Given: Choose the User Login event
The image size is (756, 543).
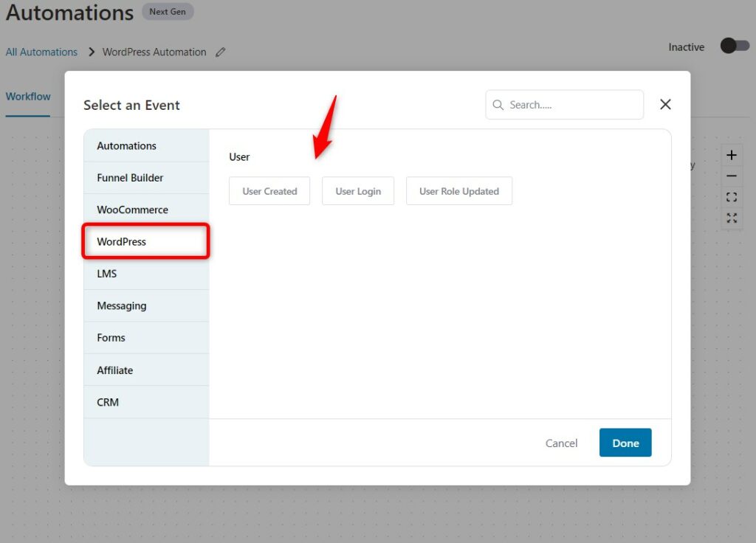Looking at the screenshot, I should [x=358, y=191].
